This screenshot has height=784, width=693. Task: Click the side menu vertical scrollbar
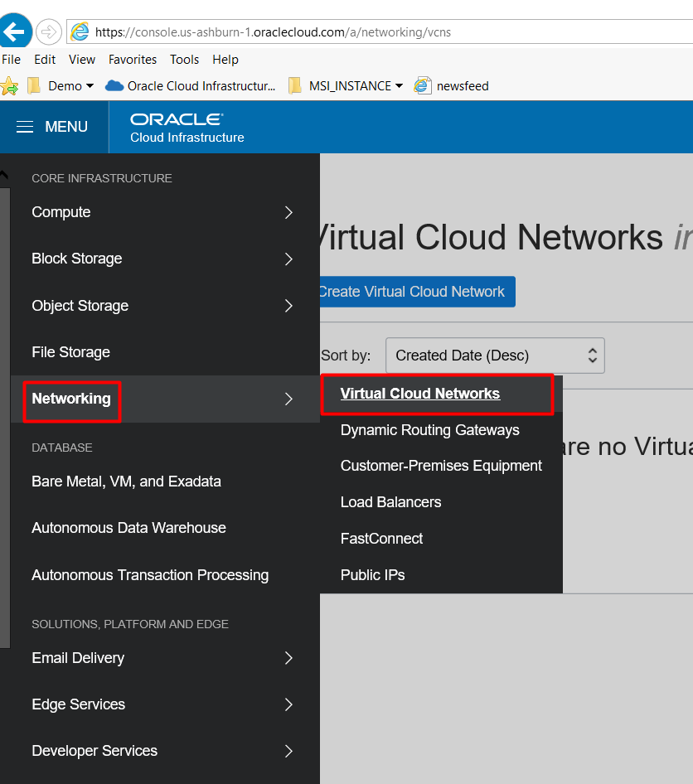click(5, 418)
